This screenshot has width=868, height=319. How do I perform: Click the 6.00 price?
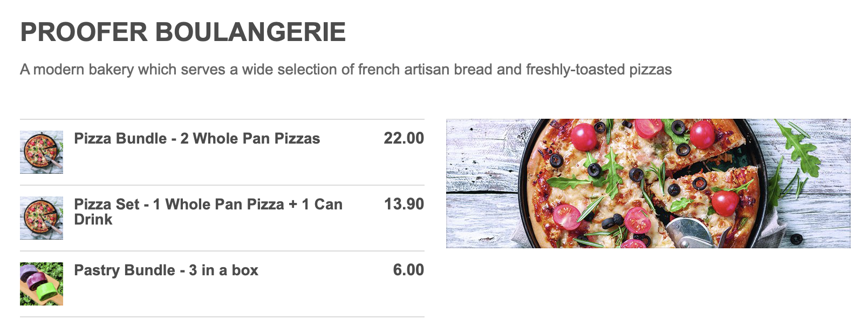408,270
